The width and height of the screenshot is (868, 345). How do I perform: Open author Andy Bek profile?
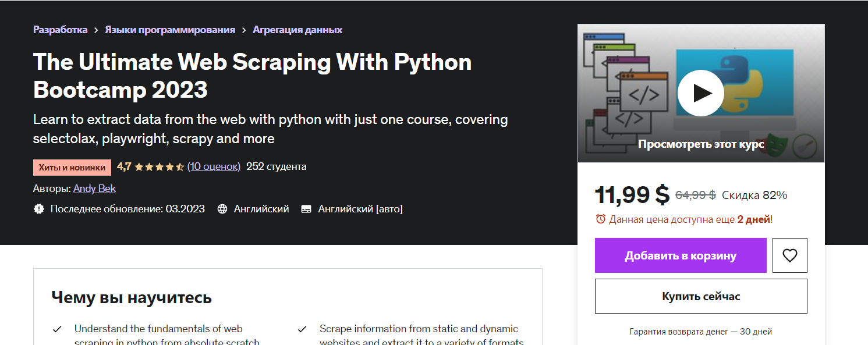pyautogui.click(x=94, y=188)
